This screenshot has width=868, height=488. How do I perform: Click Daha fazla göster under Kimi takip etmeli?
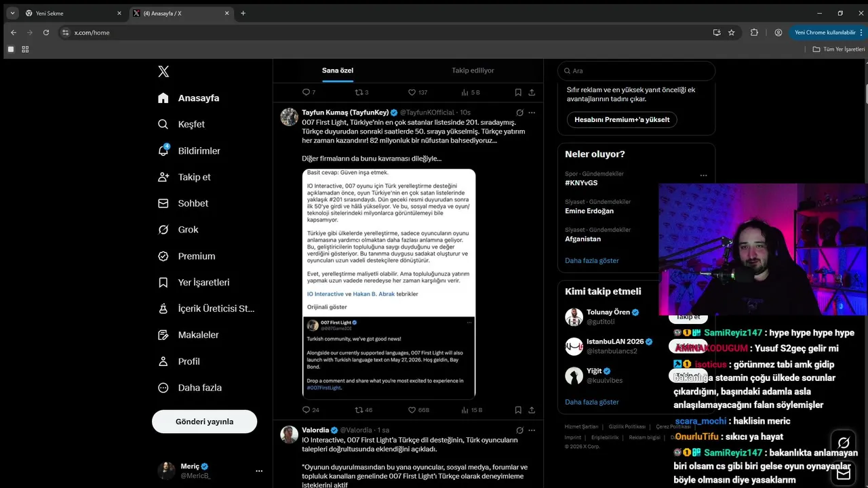coord(592,402)
